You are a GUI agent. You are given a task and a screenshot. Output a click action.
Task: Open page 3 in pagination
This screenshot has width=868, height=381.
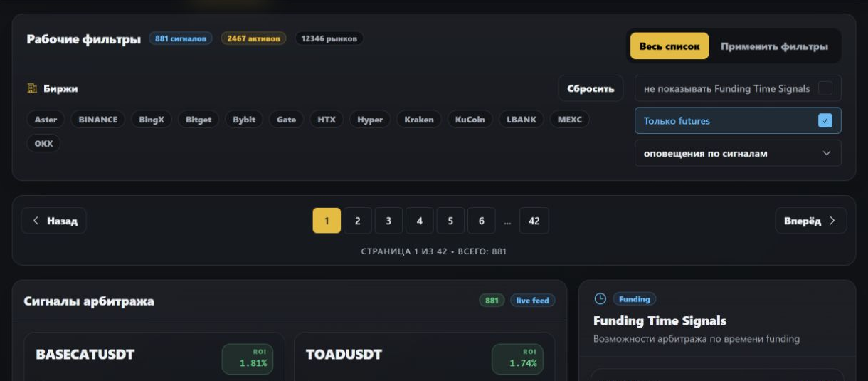[388, 221]
